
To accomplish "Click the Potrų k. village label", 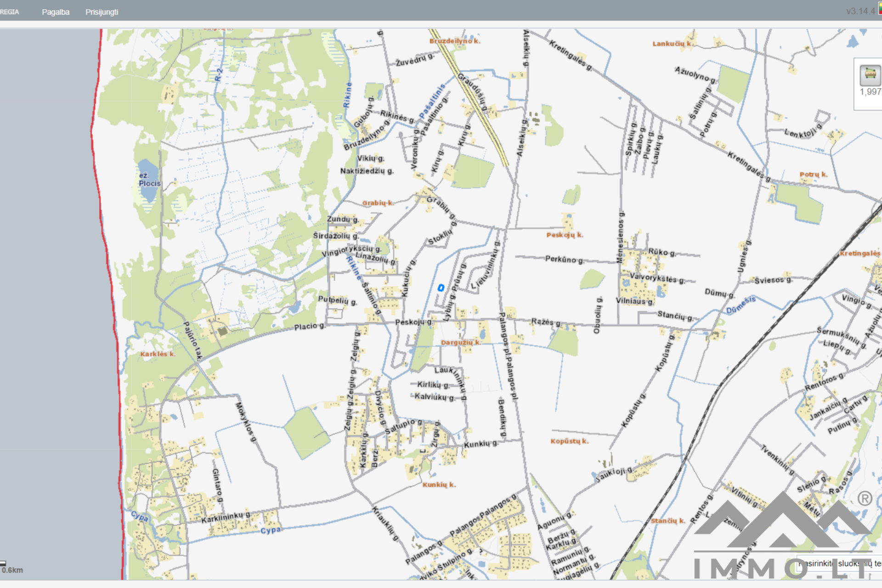I will [813, 175].
